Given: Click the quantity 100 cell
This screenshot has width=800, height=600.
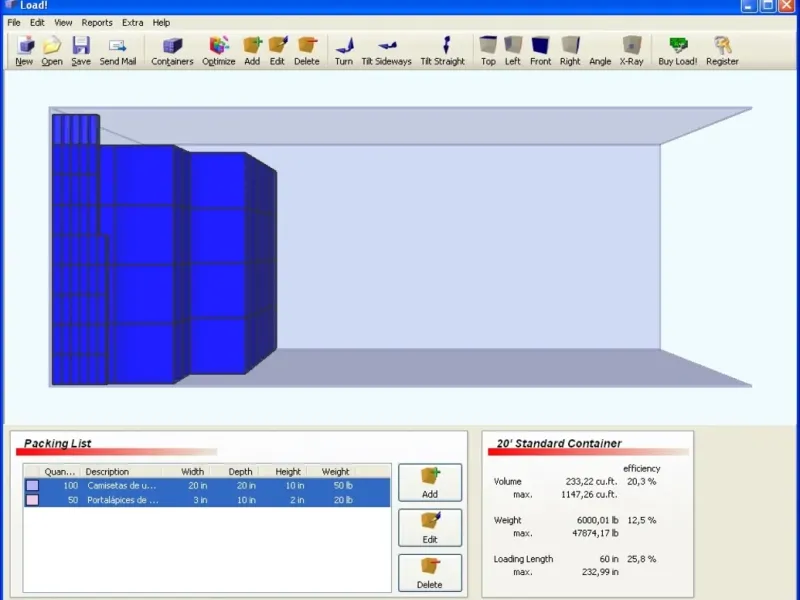Looking at the screenshot, I should coord(70,485).
